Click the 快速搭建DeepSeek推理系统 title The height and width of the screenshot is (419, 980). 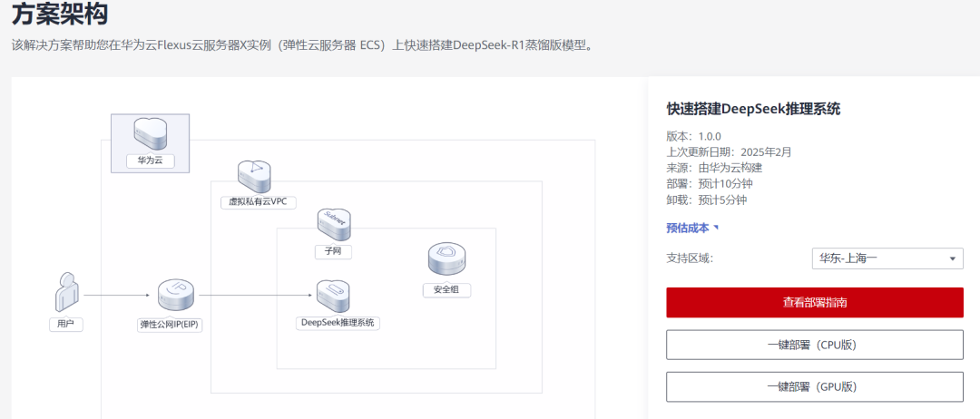click(753, 109)
